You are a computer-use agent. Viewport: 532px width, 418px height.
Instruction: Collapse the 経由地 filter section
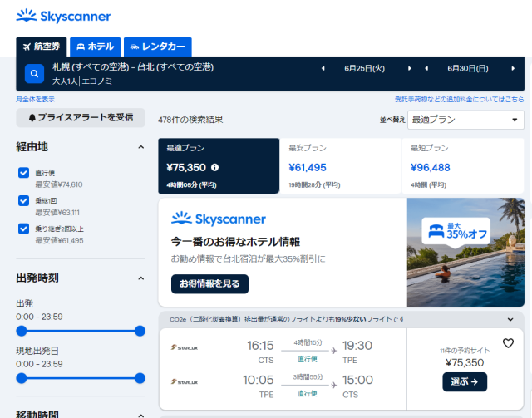click(x=140, y=147)
